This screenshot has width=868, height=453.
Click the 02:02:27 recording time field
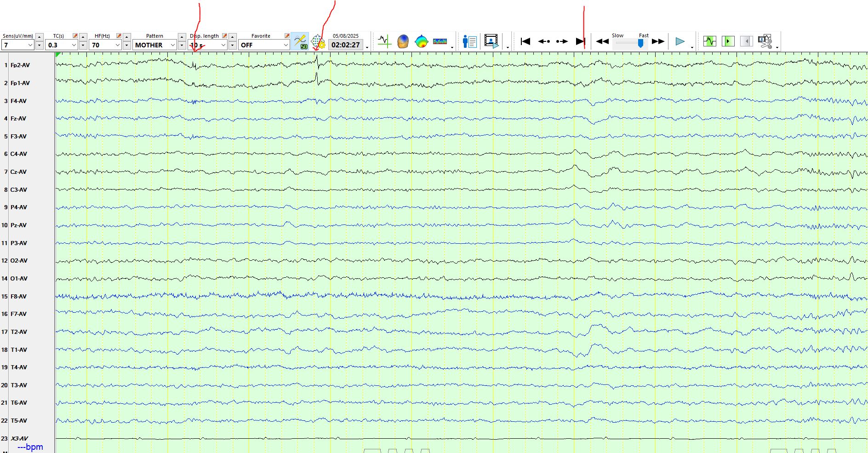tap(346, 45)
